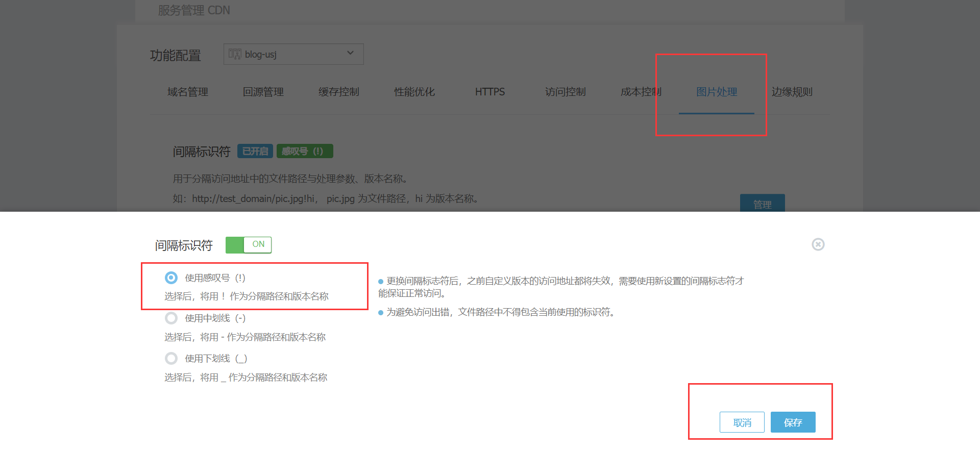The image size is (980, 453).
Task: Click the 已开启 status badge
Action: click(x=255, y=152)
